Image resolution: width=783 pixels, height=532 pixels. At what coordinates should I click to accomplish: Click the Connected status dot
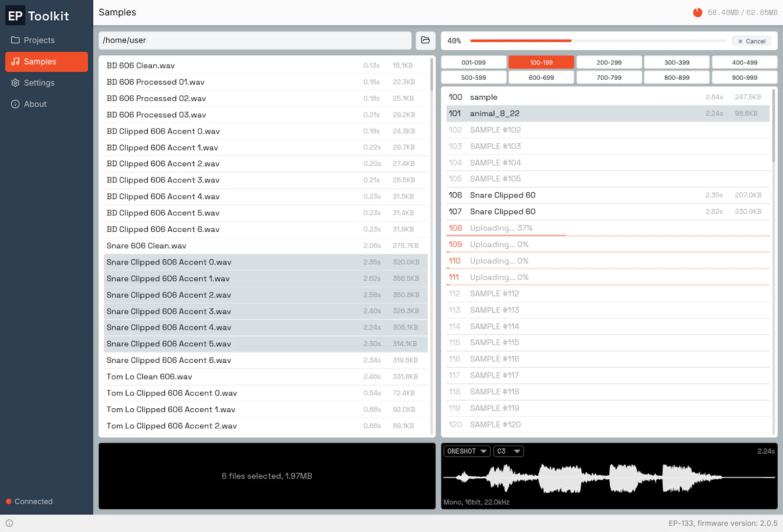point(9,502)
